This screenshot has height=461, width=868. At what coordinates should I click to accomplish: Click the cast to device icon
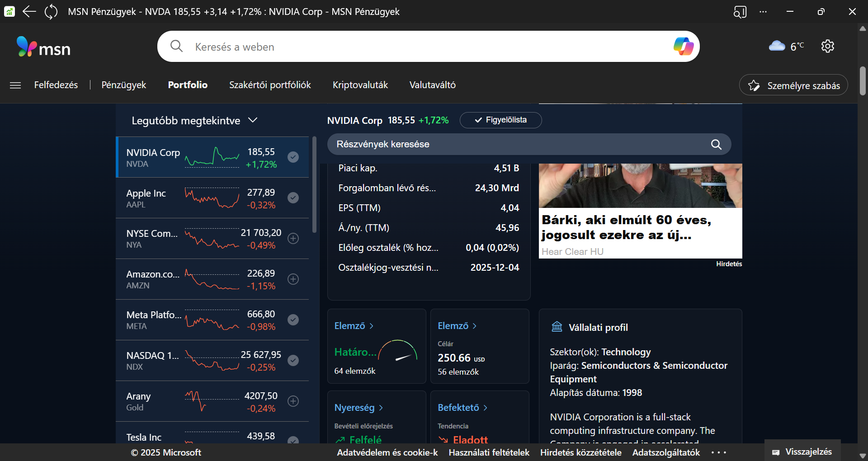[740, 12]
